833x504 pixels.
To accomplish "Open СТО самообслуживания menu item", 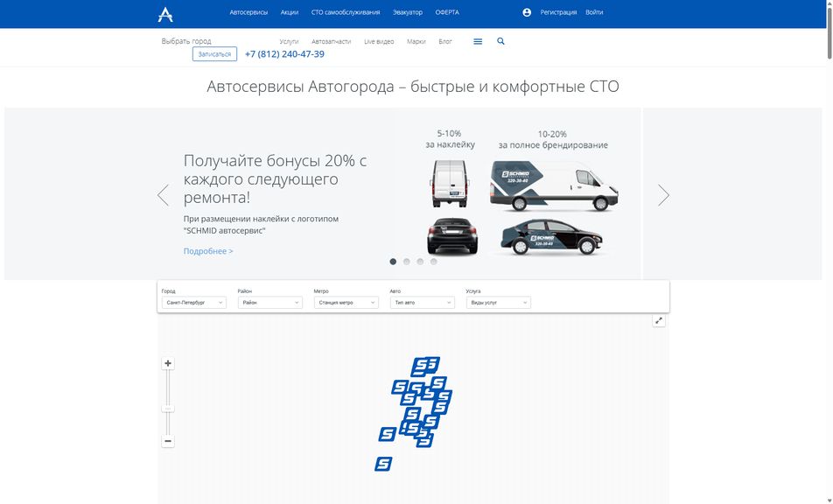I will (346, 12).
